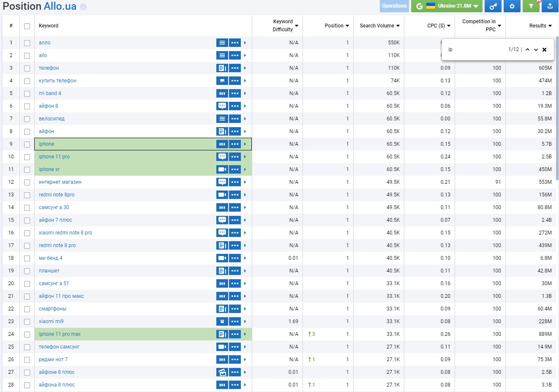Viewport: 559px width, 392px height.
Task: Click SERP feature icon for 'телефон' row
Action: click(x=222, y=68)
